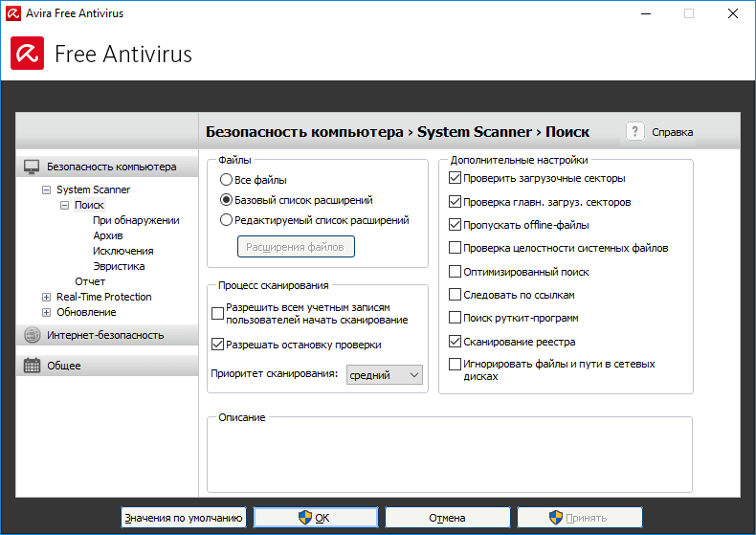Image resolution: width=756 pixels, height=535 pixels.
Task: Open Безопасность компьютера section
Action: click(107, 167)
